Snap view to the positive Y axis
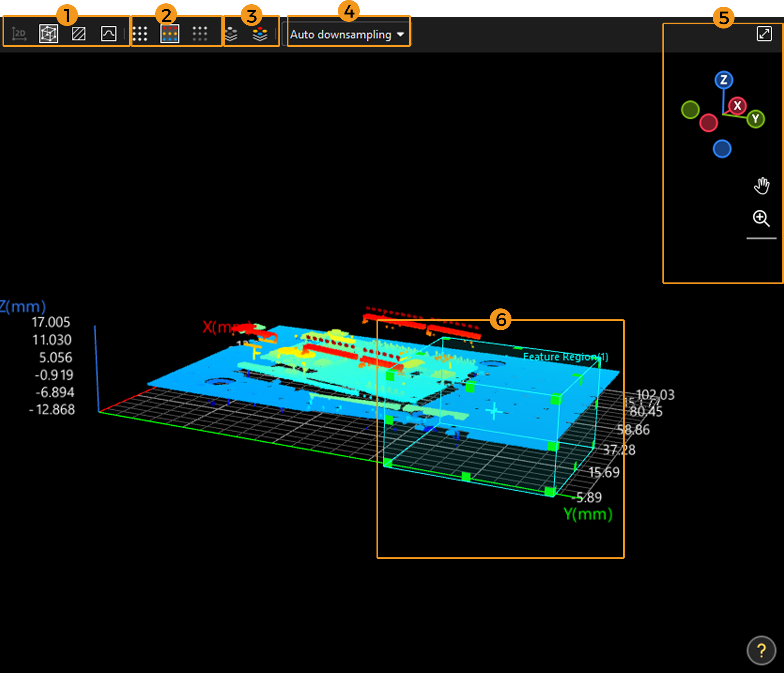Viewport: 784px width, 673px height. click(755, 119)
